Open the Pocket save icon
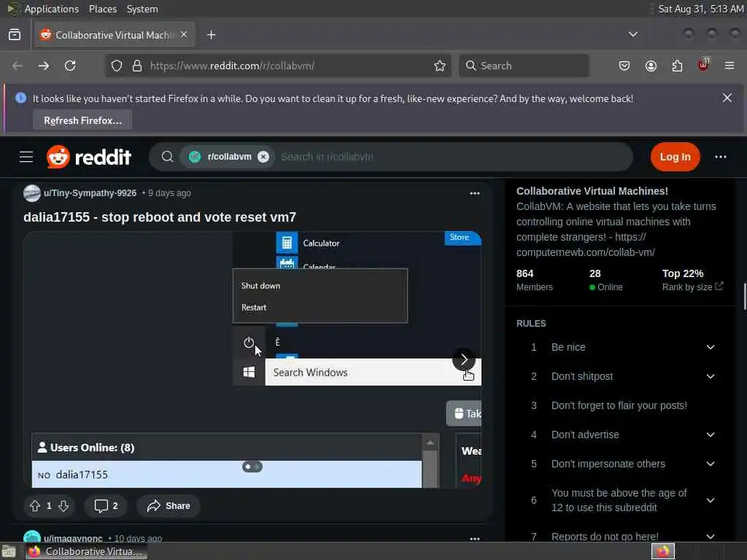The height and width of the screenshot is (560, 747). [624, 66]
